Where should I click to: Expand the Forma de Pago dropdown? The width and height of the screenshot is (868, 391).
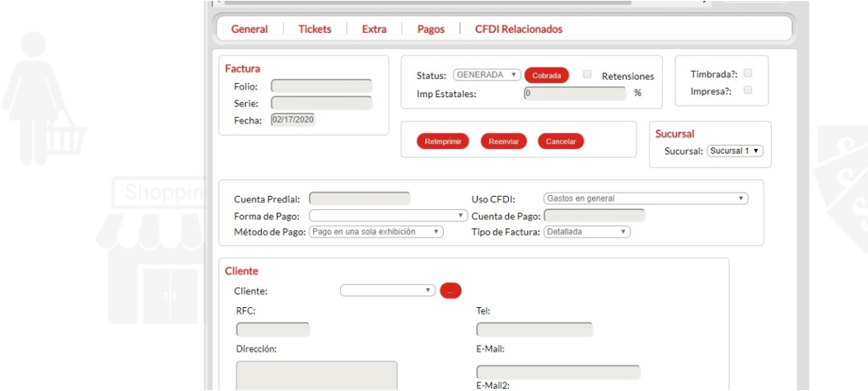[x=388, y=216]
